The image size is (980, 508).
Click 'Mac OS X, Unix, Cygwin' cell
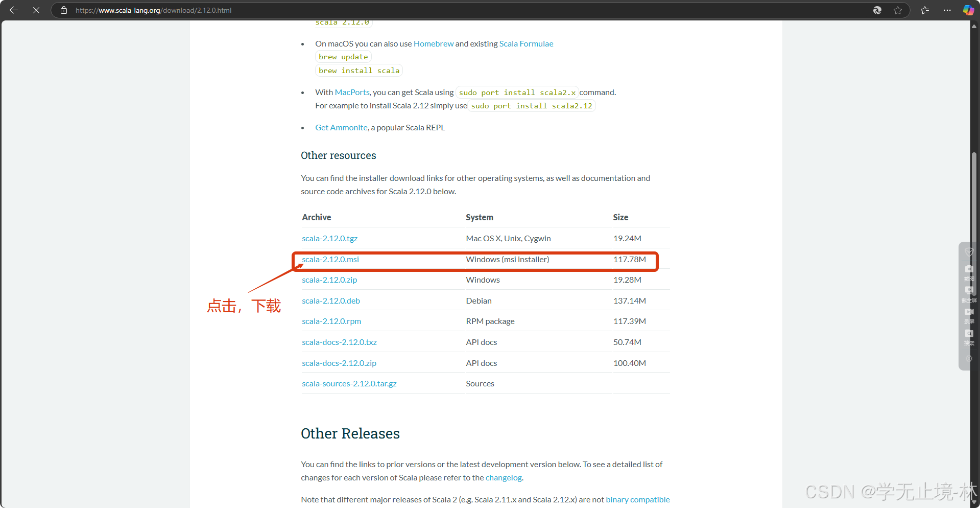point(508,239)
